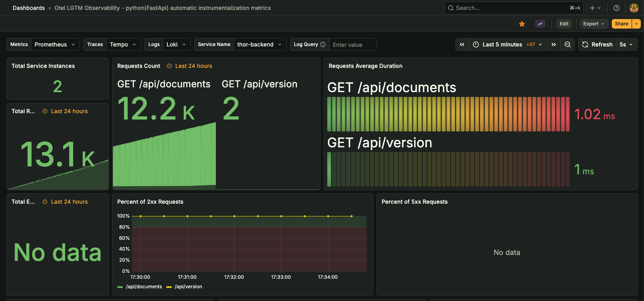Click the clock icon in Total R... panel
Screen dimensions: 644x301
pyautogui.click(x=45, y=111)
